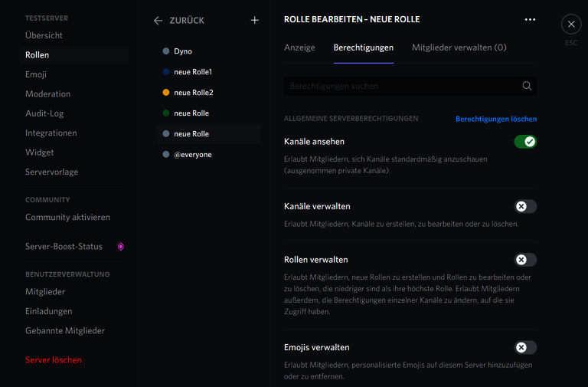Enable the Kanäle verwalten toggle
588x387 pixels.
[525, 206]
